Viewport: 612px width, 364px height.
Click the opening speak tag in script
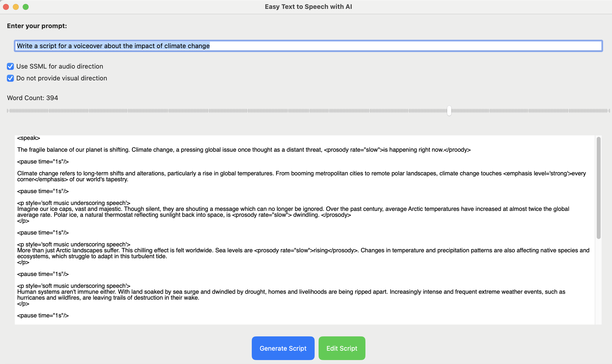pyautogui.click(x=29, y=138)
